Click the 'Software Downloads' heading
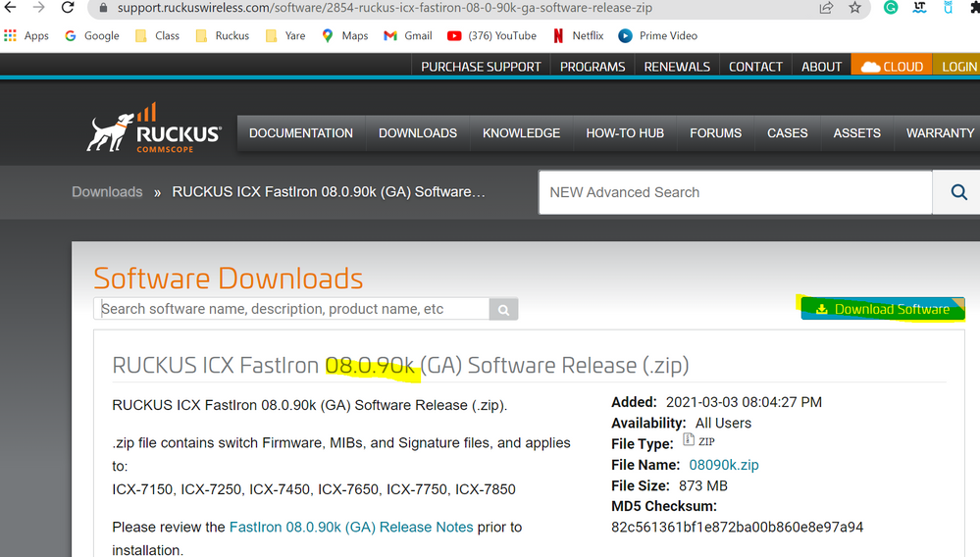This screenshot has height=557, width=980. 229,278
